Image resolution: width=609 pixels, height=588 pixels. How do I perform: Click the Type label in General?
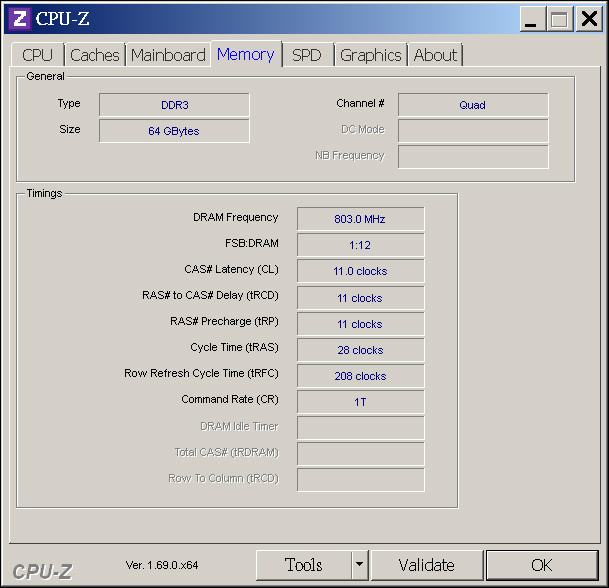tap(69, 104)
